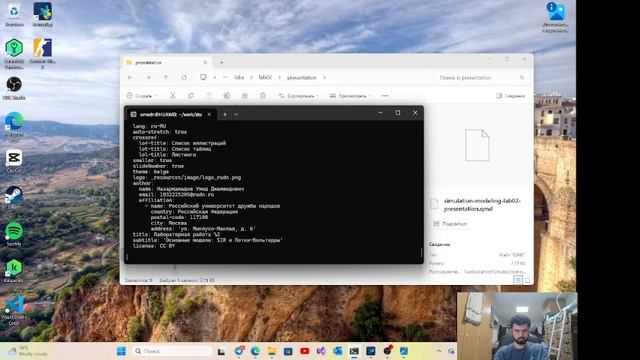The width and height of the screenshot is (640, 360).
Task: Open Outlook from the taskbar
Action: 338,351
